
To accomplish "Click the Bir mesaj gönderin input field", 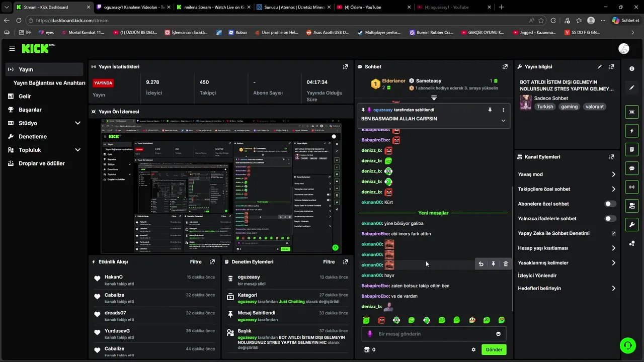I will coord(434,334).
